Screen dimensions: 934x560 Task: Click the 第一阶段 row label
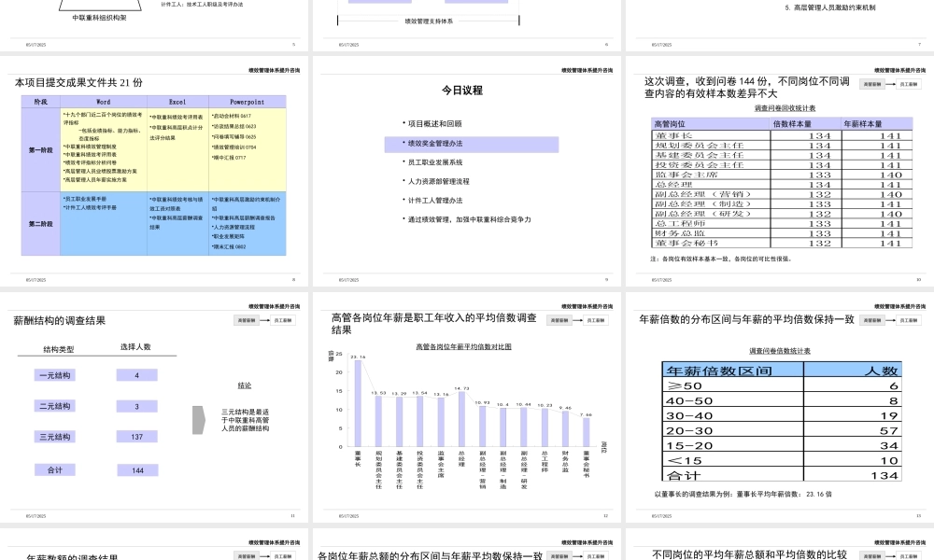40,150
